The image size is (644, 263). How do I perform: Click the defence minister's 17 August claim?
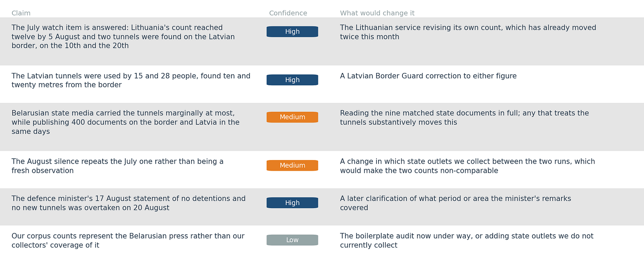pyautogui.click(x=128, y=203)
